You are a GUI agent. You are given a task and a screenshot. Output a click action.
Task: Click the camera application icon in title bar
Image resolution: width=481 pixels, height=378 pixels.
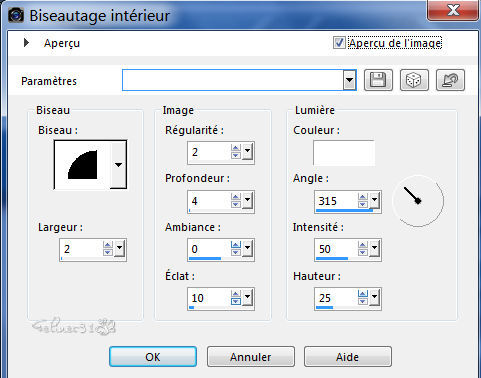(16, 15)
